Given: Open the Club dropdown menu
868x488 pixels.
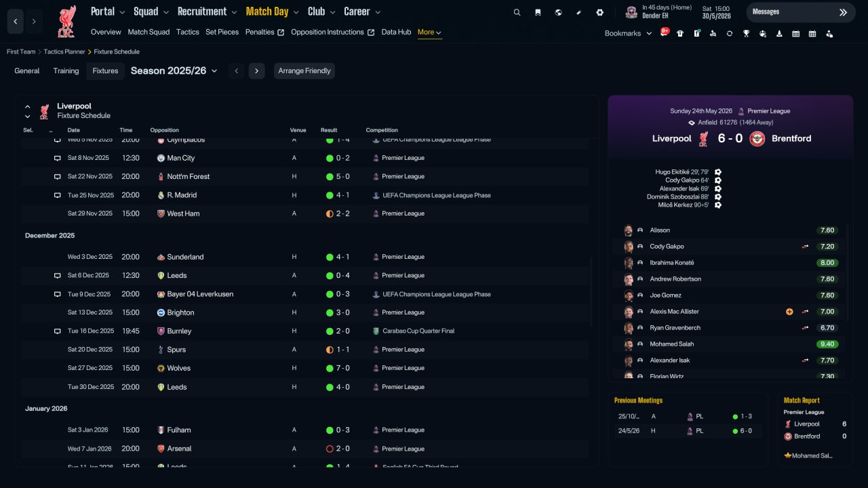Looking at the screenshot, I should 321,12.
